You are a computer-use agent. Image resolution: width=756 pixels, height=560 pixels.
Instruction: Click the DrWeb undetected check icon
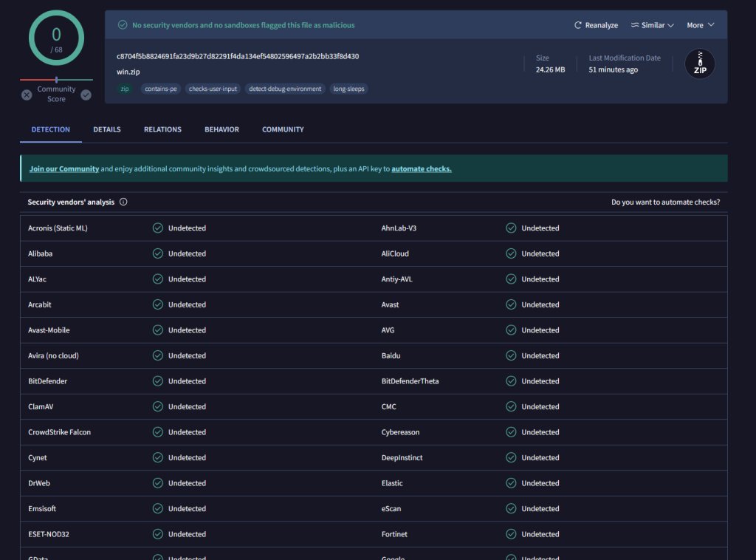coord(158,484)
